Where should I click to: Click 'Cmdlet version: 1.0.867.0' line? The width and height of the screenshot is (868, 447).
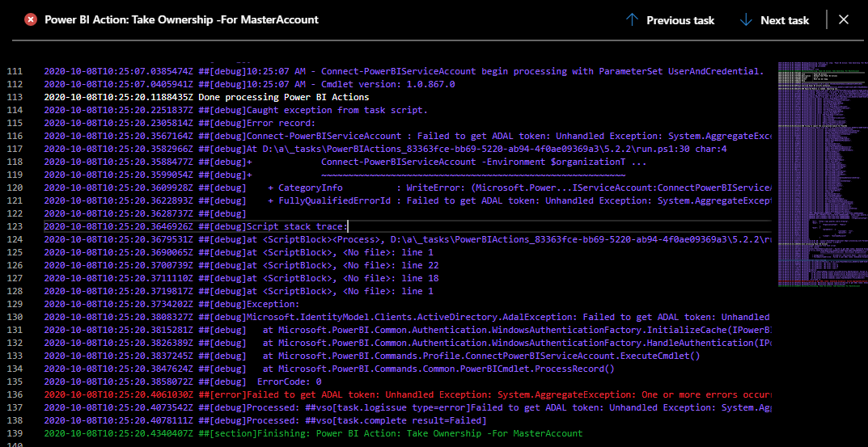pyautogui.click(x=249, y=84)
